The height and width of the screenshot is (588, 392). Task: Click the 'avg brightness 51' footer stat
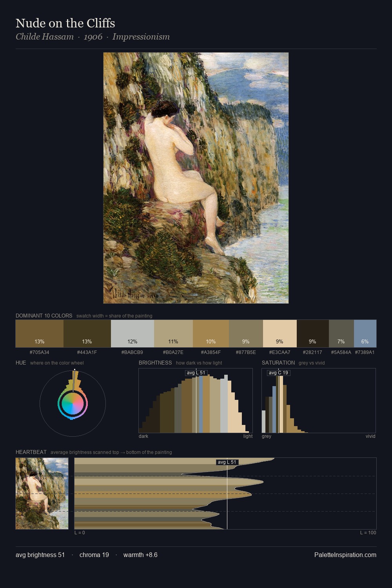coord(40,555)
